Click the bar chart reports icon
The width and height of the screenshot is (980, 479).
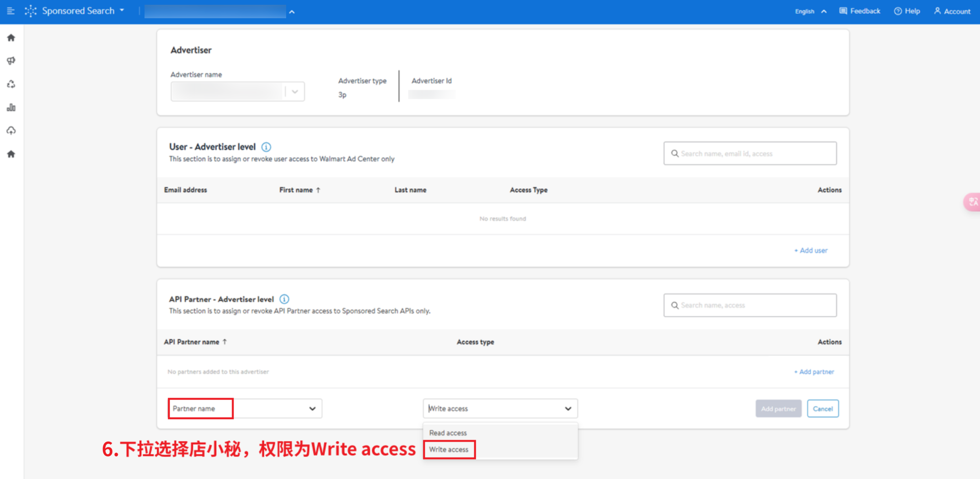point(11,107)
